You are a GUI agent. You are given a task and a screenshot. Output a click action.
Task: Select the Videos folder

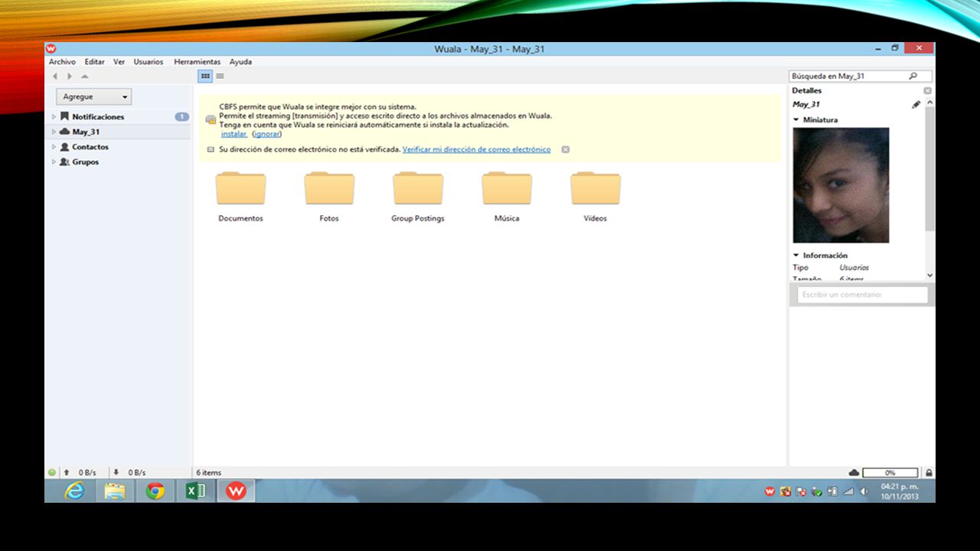tap(596, 197)
